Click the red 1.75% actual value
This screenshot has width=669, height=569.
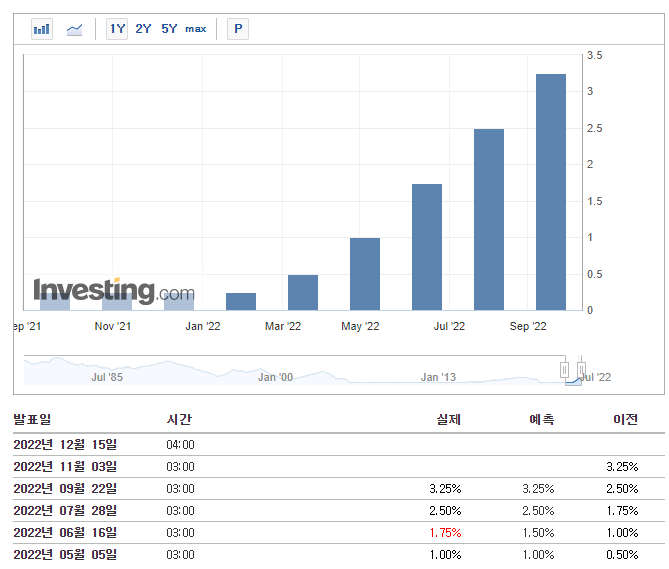pyautogui.click(x=445, y=533)
